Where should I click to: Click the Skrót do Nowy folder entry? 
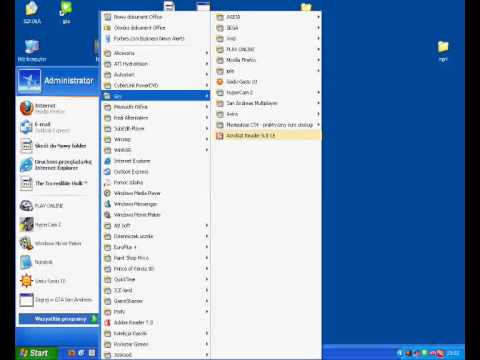click(57, 146)
